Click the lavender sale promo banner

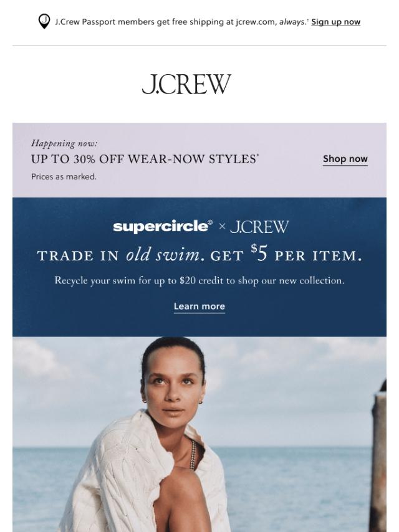[x=199, y=160]
